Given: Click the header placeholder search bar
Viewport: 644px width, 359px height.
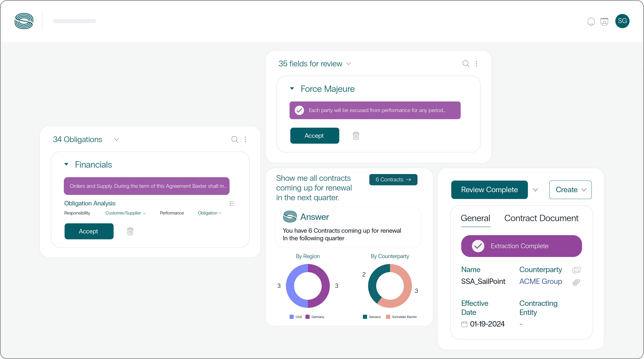Looking at the screenshot, I should [x=74, y=21].
